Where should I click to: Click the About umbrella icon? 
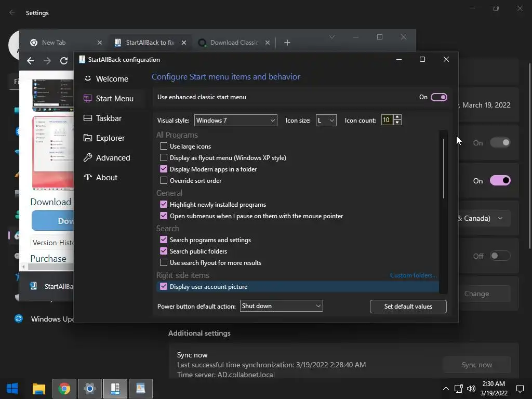[87, 177]
